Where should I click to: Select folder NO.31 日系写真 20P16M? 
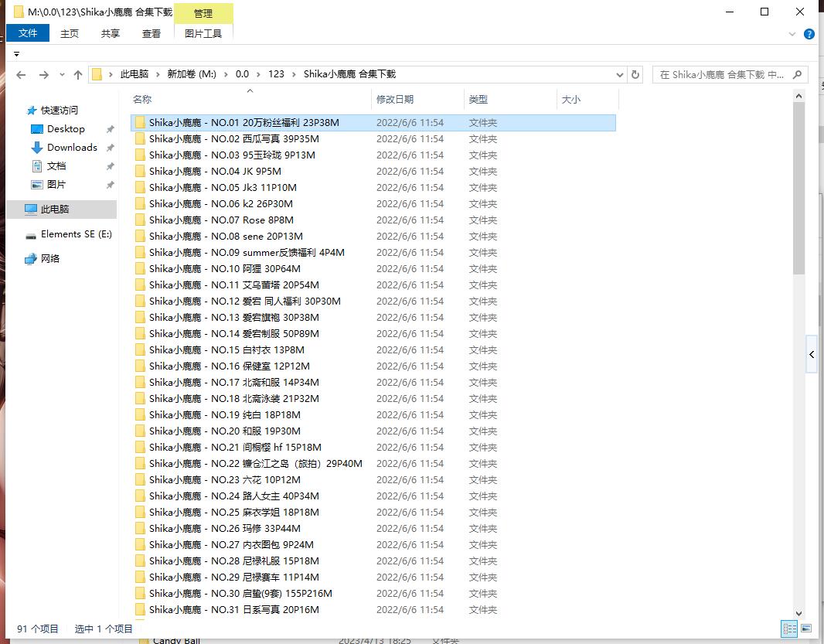tap(373, 610)
